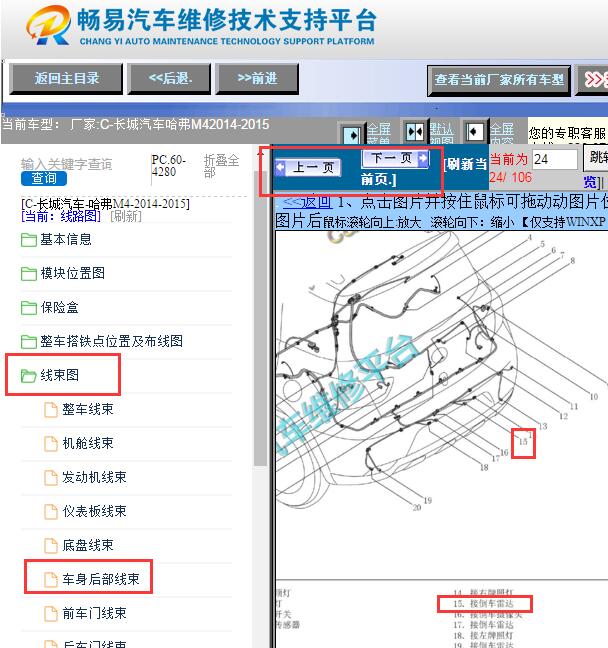Expand the 整车搭铁点位置及布线图 folder
Image resolution: width=608 pixels, height=648 pixels.
click(x=111, y=341)
